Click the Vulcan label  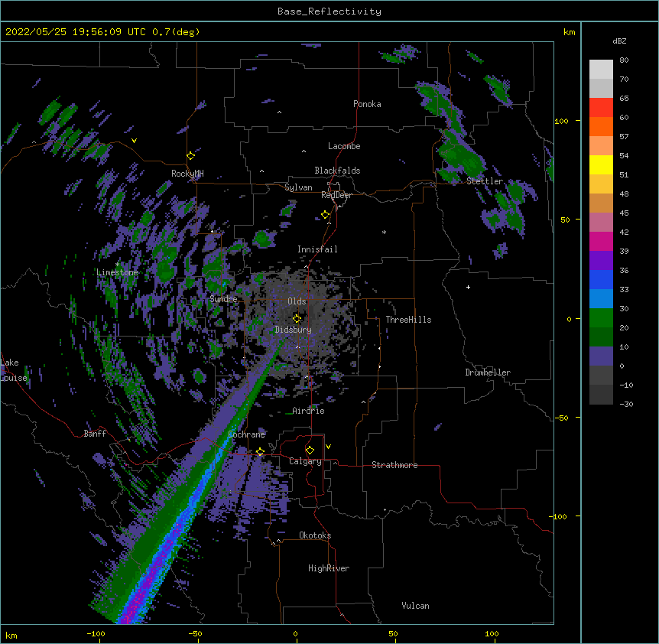[415, 606]
